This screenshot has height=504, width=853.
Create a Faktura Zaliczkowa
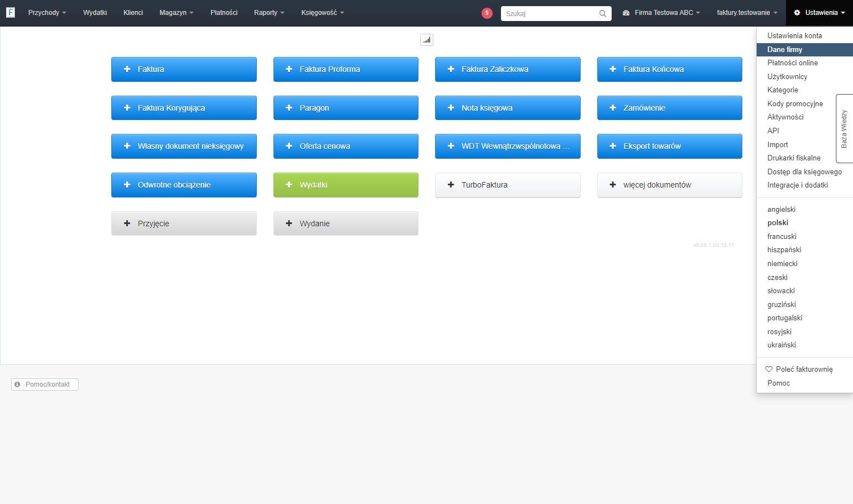(x=508, y=69)
